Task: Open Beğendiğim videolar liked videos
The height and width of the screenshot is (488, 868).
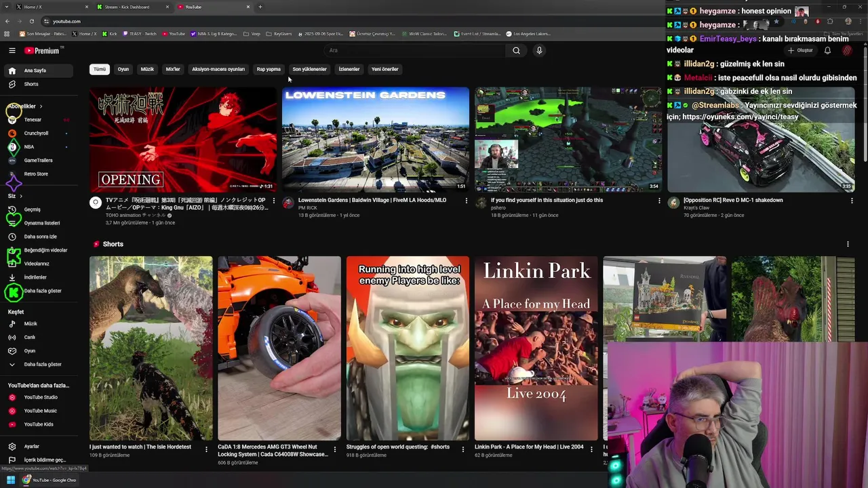Action: (x=39, y=250)
